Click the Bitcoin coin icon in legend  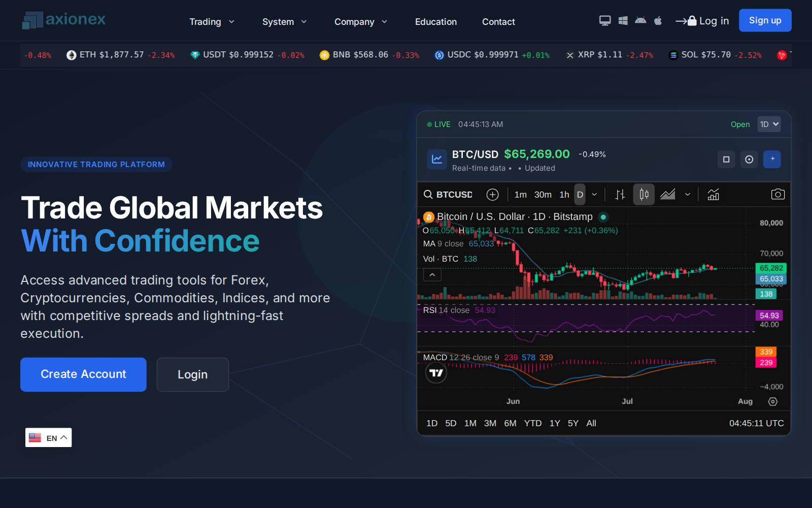tap(429, 217)
